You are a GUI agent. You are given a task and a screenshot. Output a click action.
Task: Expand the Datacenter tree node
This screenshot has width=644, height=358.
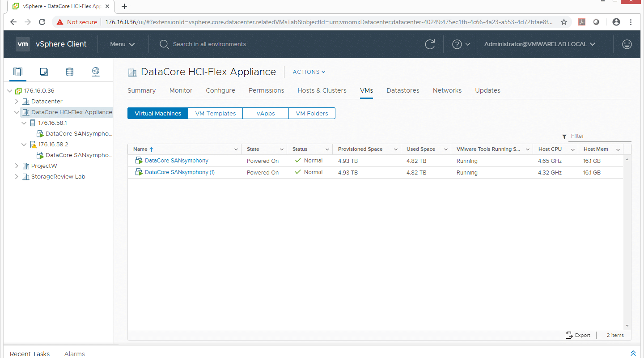17,102
